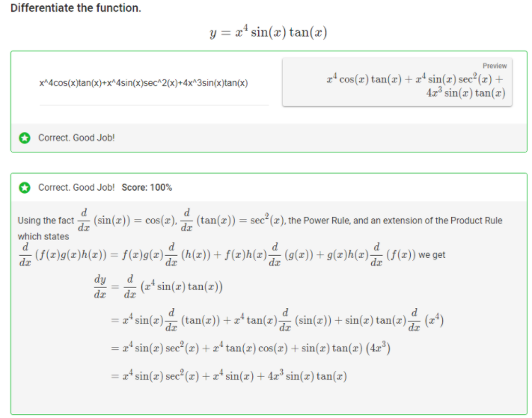
Task: Click the 'Product Rule' text in the explanation
Action: [x=476, y=221]
